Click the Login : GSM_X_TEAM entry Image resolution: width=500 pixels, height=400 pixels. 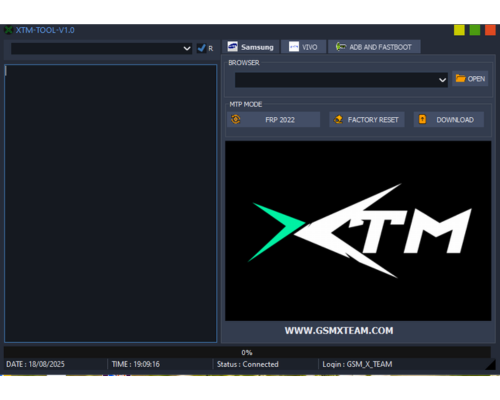(x=357, y=364)
